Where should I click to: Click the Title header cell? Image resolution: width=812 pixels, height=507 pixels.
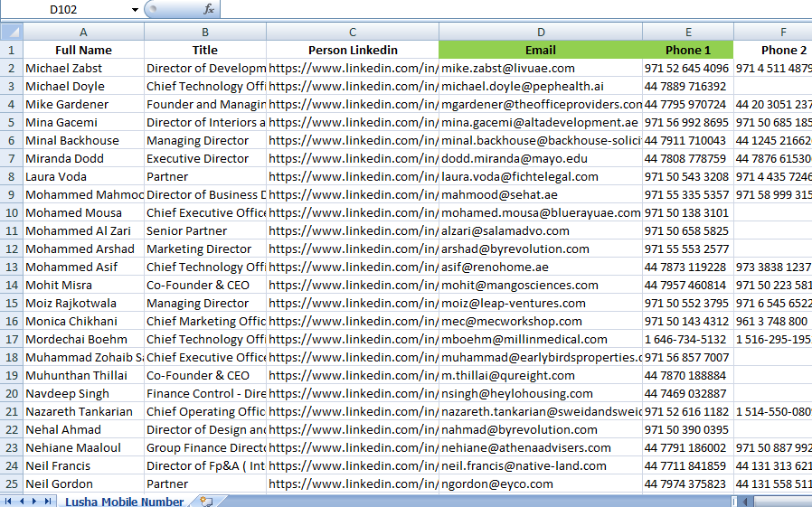[205, 51]
